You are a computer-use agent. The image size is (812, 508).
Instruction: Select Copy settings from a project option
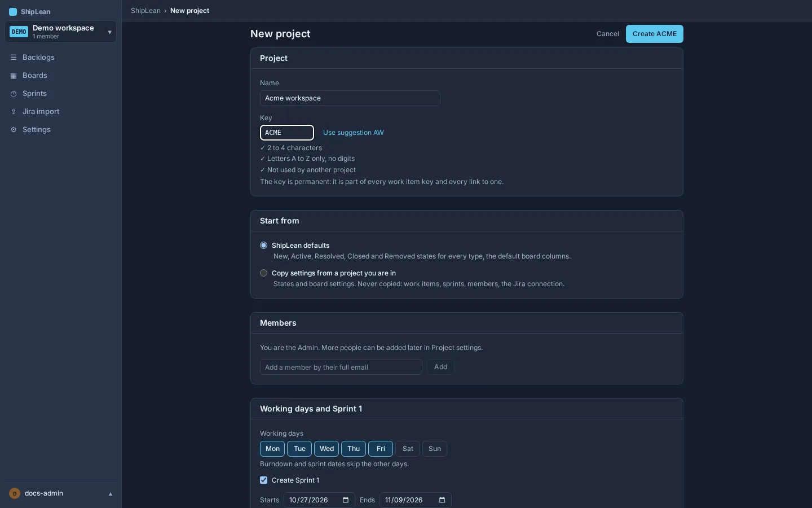(x=263, y=273)
